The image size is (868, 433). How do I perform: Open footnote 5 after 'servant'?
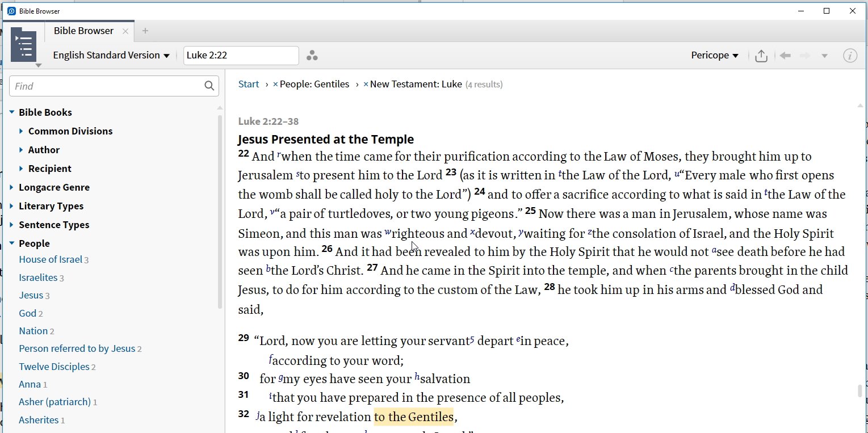click(472, 340)
